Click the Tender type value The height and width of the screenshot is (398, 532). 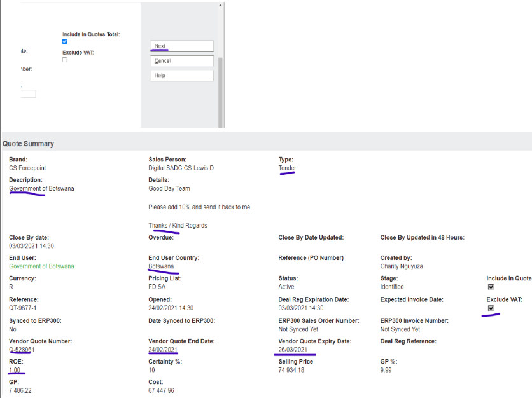click(x=287, y=168)
